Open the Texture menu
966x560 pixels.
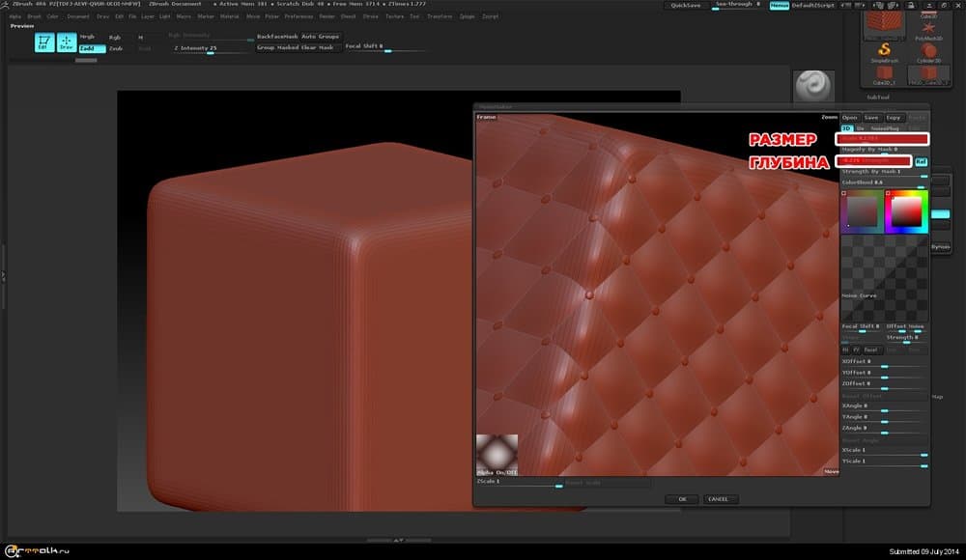[x=394, y=16]
